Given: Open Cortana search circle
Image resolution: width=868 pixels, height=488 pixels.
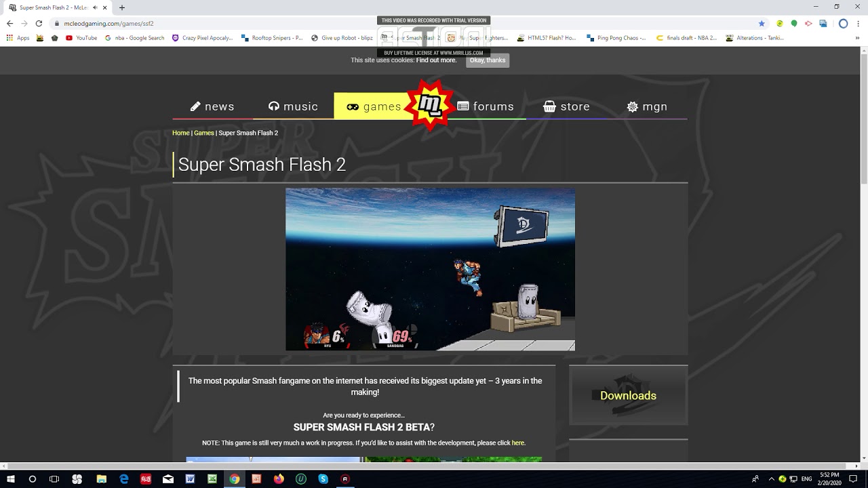Looking at the screenshot, I should (x=32, y=479).
